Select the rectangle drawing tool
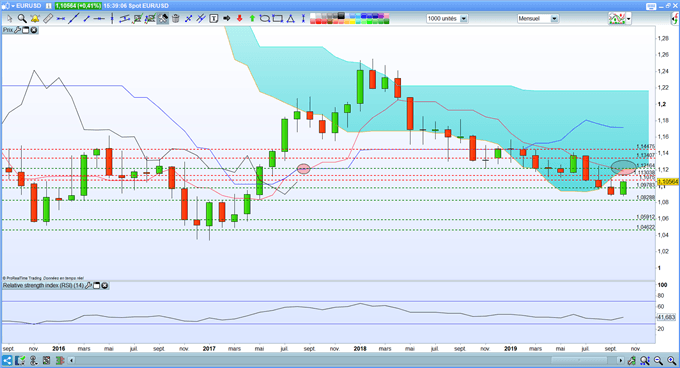680x368 pixels. tap(278, 19)
